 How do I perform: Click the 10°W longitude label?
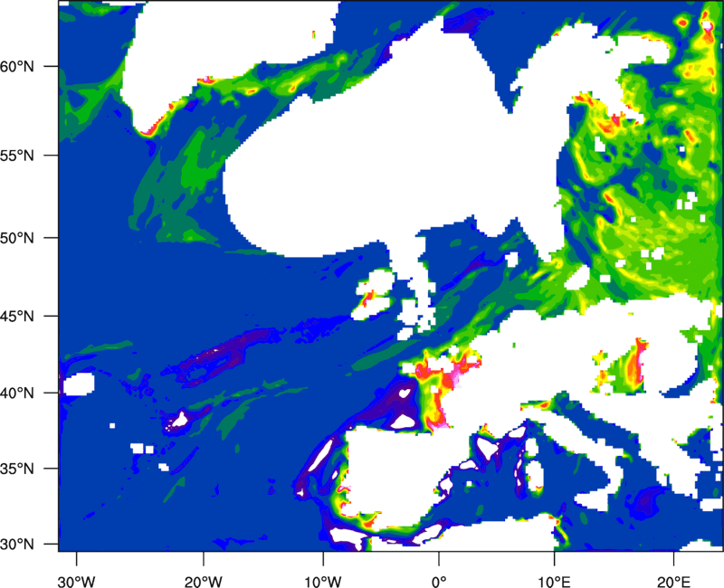point(323,582)
